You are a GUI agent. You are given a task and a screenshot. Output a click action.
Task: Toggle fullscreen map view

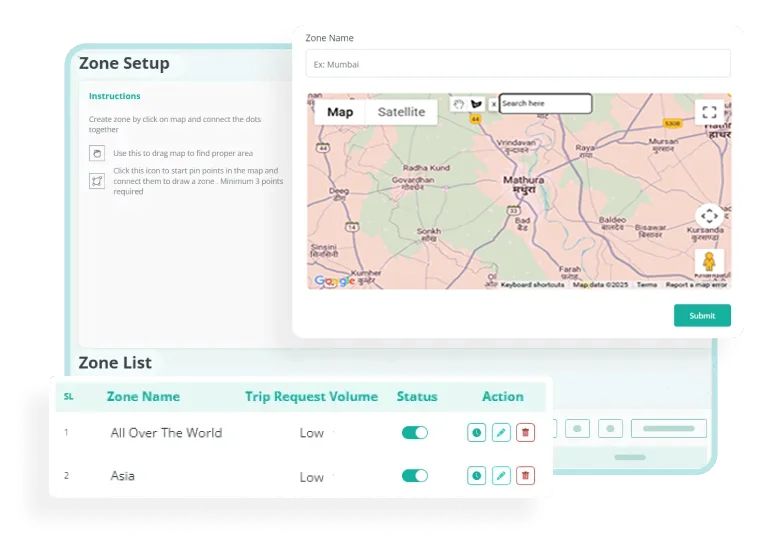pyautogui.click(x=709, y=112)
